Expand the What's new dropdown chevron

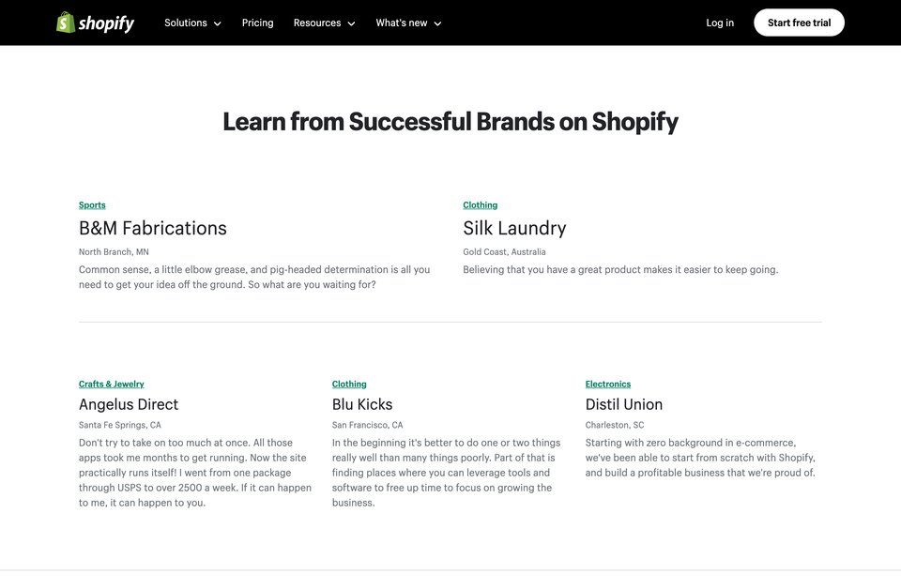point(437,23)
